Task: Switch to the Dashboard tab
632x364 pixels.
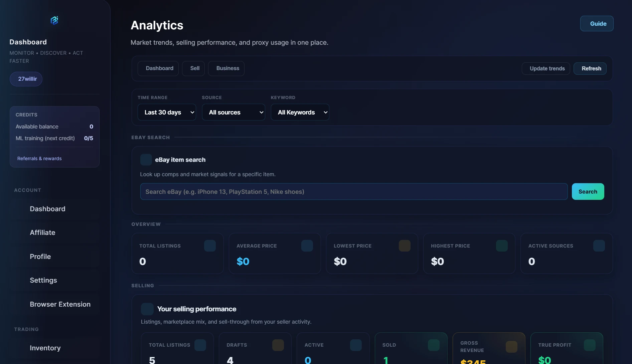Action: (x=158, y=68)
